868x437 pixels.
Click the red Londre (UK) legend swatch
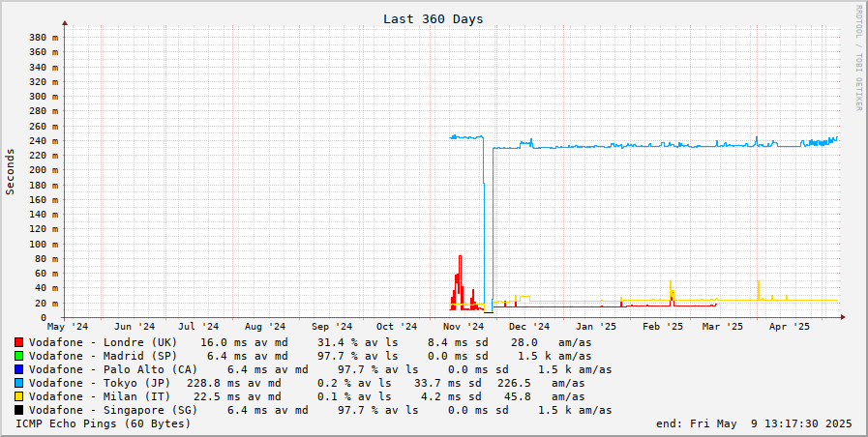pos(18,342)
